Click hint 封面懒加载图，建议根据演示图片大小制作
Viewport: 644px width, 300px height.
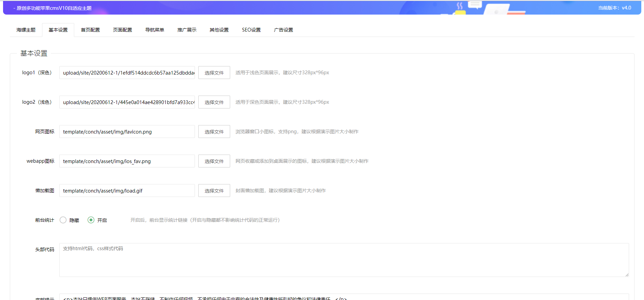pos(281,191)
